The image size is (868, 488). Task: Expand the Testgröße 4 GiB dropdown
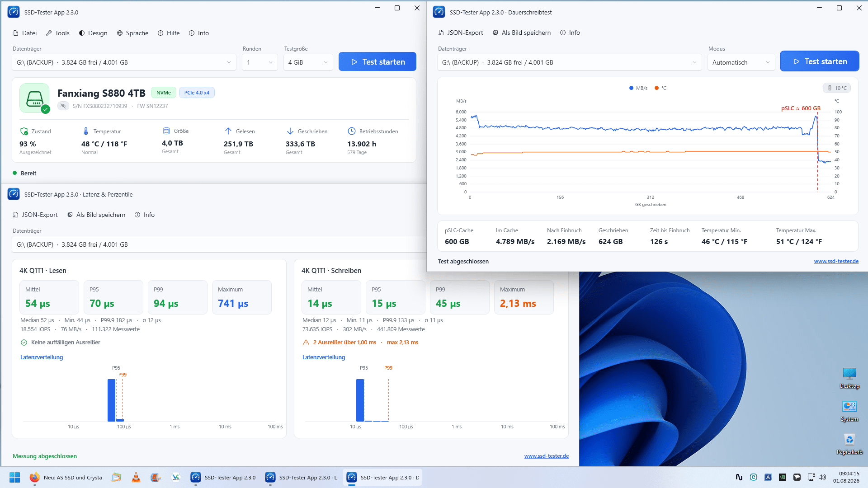tap(308, 62)
